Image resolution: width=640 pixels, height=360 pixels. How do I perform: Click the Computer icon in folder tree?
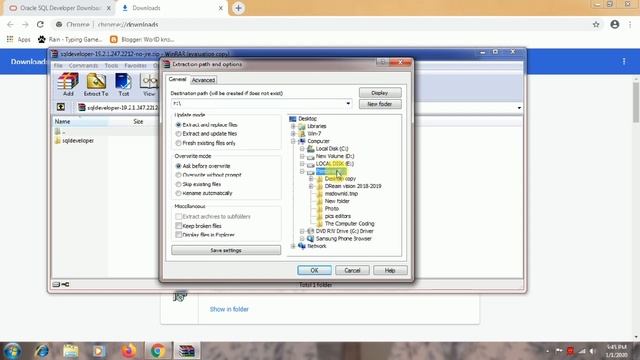(x=302, y=141)
